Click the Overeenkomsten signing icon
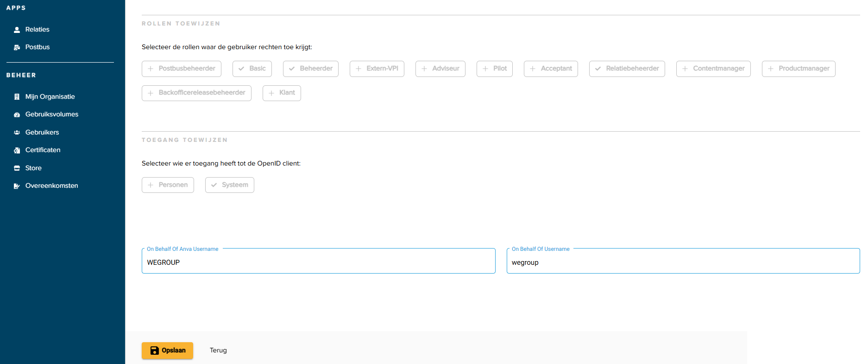This screenshot has height=364, width=868. click(17, 186)
